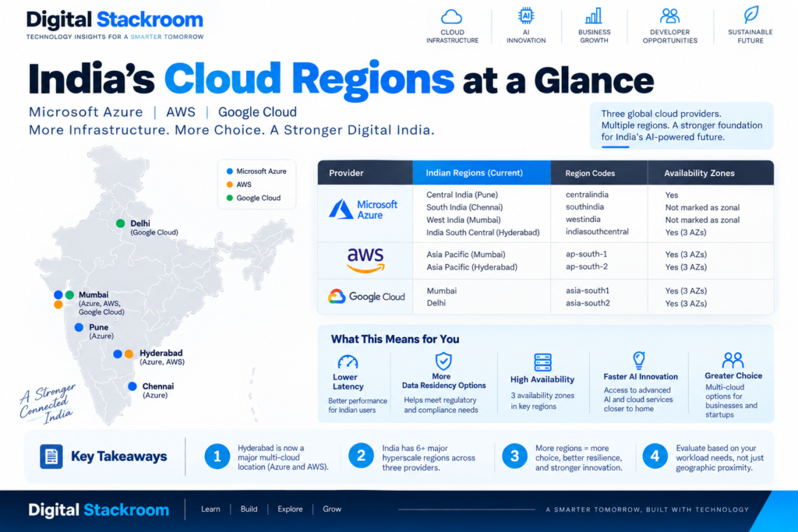Click the orange Hyderabad AWS marker

point(129,354)
